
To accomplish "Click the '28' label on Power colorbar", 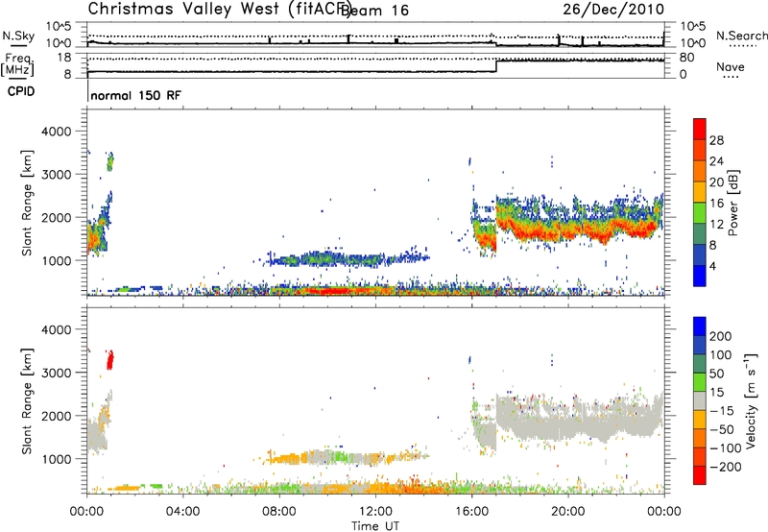I will [716, 140].
